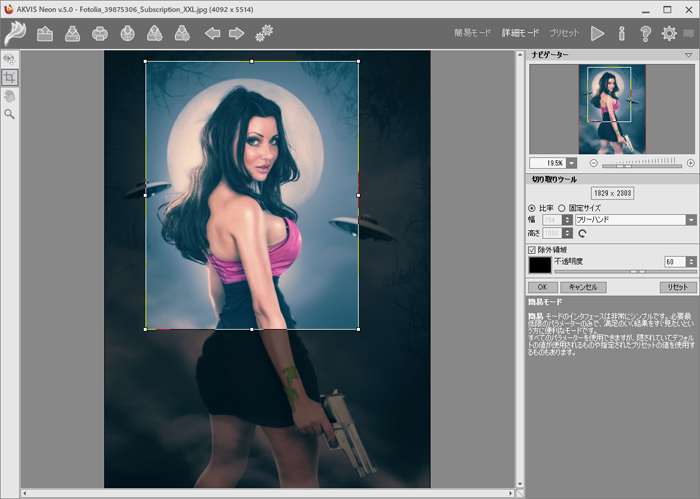Click the 不透明度 value stepper

[x=691, y=262]
